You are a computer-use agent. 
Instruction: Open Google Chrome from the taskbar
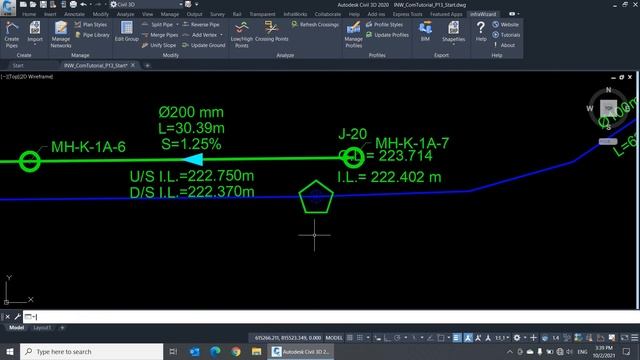point(236,351)
